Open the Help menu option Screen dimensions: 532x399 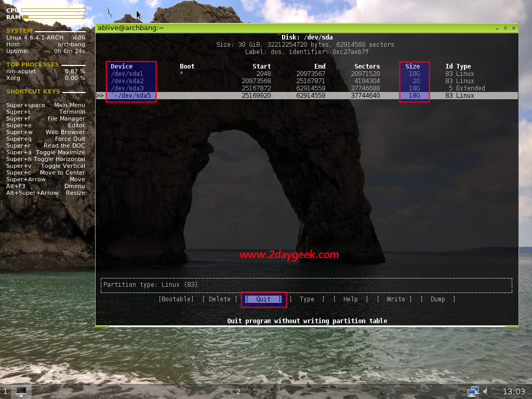click(351, 299)
